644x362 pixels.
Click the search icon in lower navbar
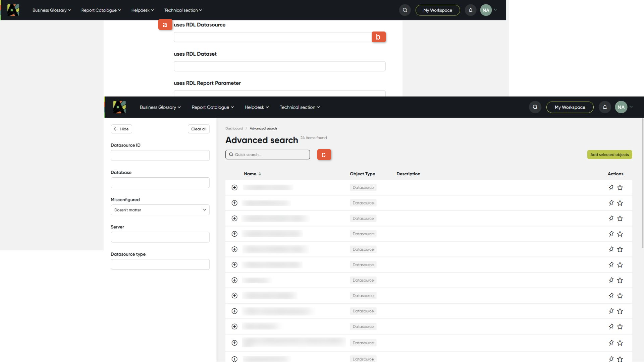pos(535,107)
